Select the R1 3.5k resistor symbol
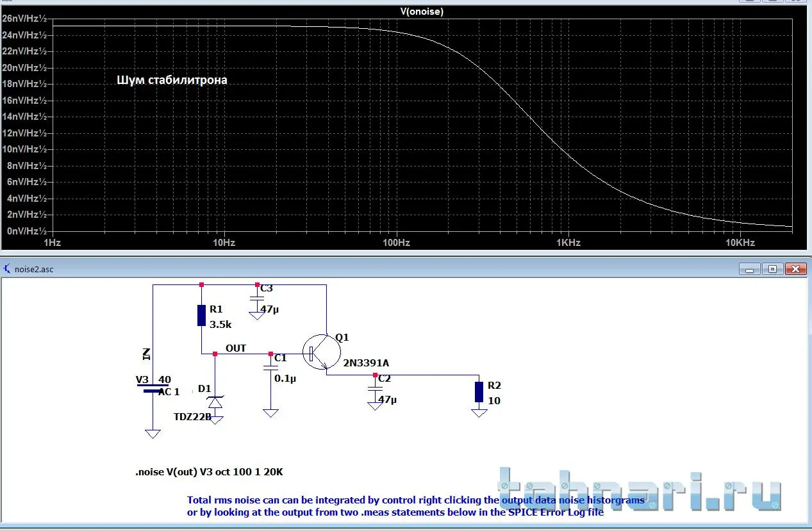 pos(201,316)
